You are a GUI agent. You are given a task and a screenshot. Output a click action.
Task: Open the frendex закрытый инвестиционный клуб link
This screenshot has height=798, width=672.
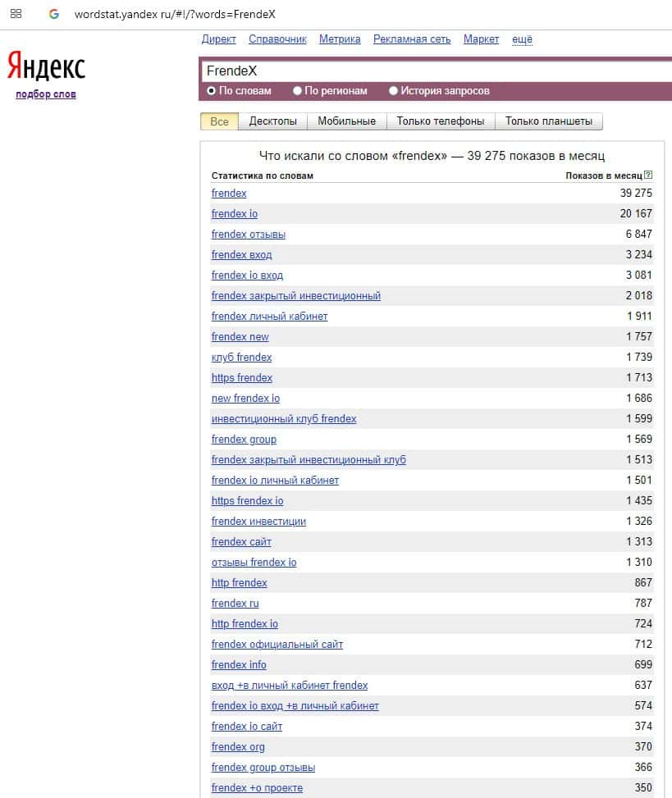tap(309, 459)
